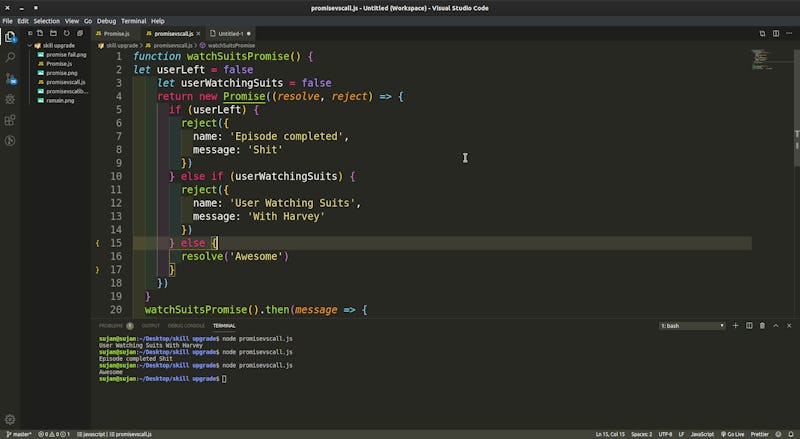800x439 pixels.
Task: Open promise.png in the explorer
Action: click(x=62, y=73)
